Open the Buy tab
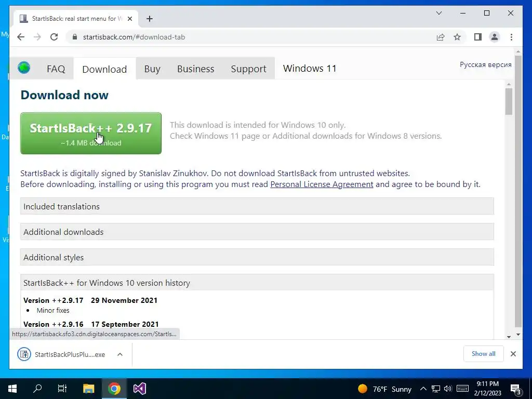Viewport: 532px width, 399px height. pos(152,69)
